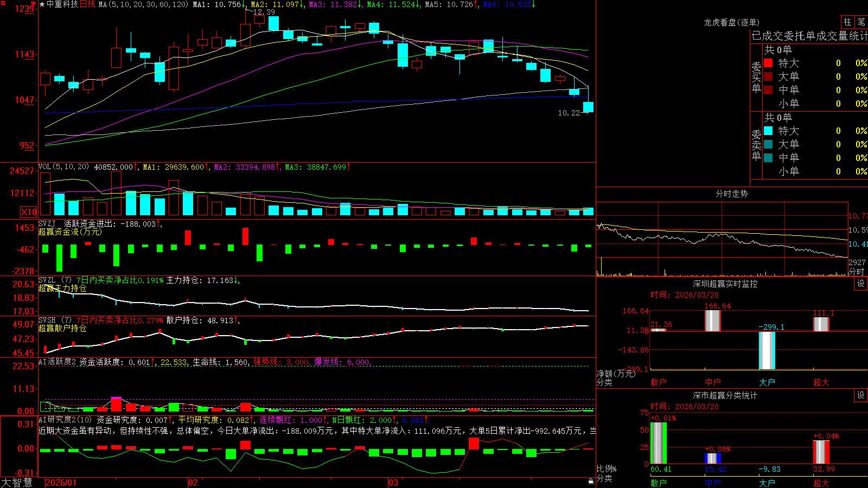The image size is (868, 488).
Task: Click the small red square in the top-left corner
Action: point(3,3)
